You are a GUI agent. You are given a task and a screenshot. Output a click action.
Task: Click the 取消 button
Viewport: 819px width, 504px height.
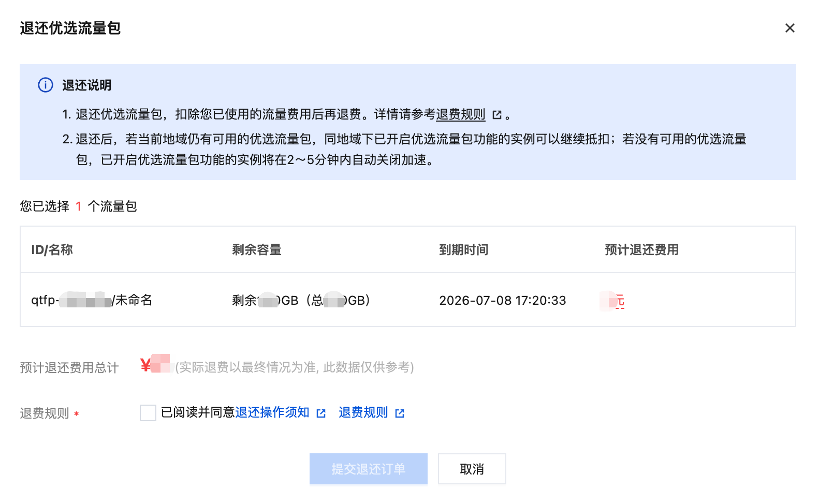point(472,469)
